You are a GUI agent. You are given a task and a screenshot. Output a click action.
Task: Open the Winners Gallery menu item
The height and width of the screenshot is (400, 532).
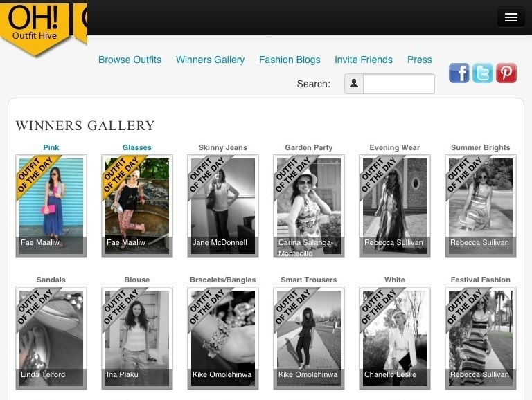(210, 60)
